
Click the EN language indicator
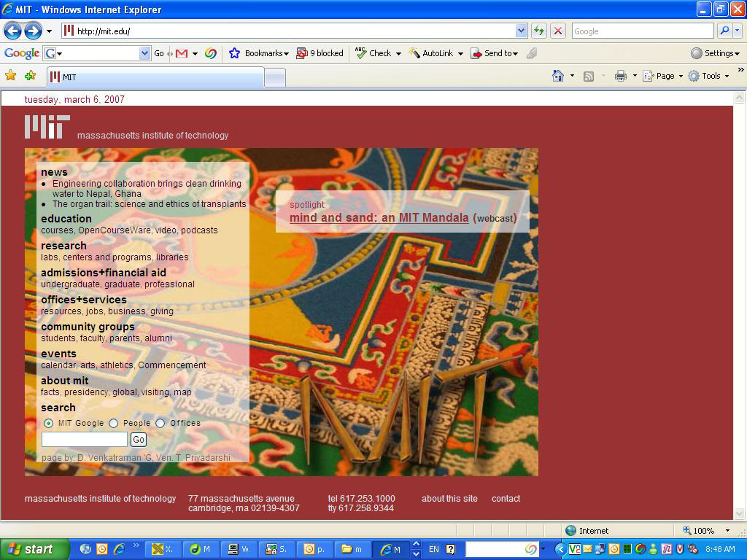coord(434,549)
